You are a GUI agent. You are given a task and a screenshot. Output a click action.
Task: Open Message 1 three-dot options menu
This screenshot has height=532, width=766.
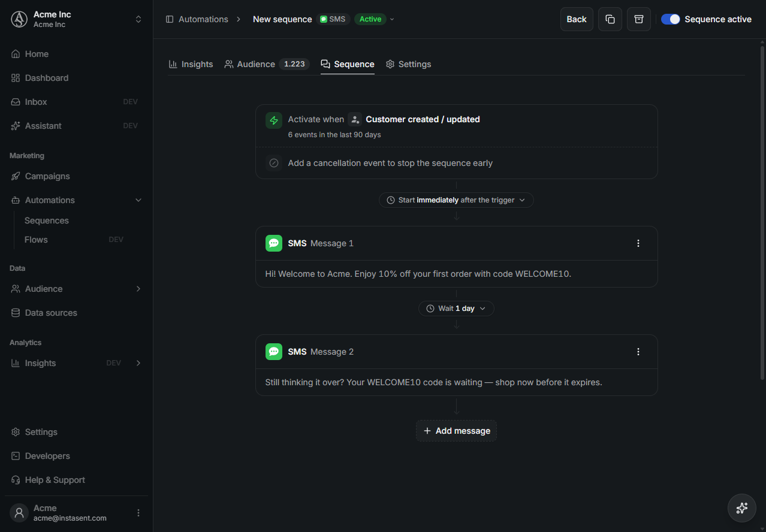638,243
